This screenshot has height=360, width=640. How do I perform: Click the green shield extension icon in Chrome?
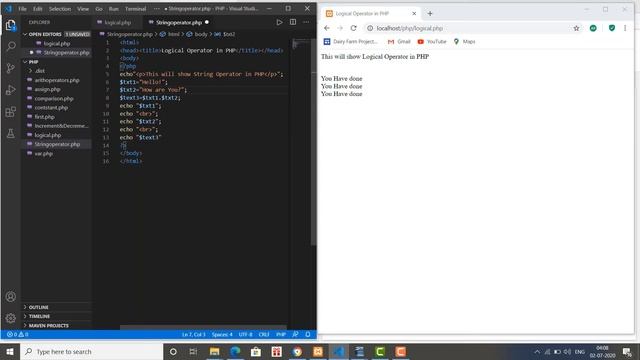611,28
